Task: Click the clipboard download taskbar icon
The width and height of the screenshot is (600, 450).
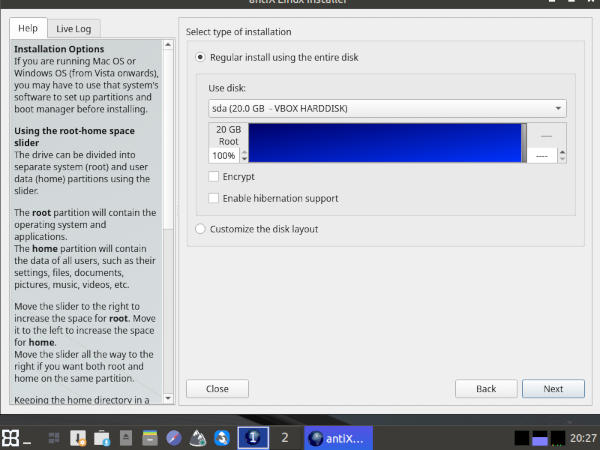Action: tap(101, 437)
